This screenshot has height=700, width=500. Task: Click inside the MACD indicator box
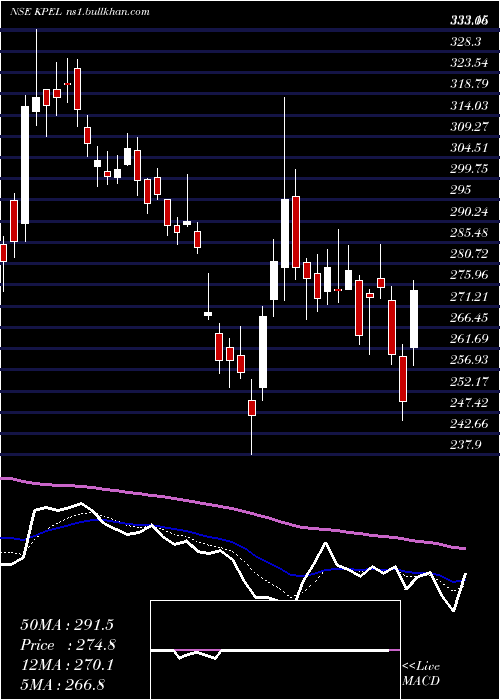pyautogui.click(x=275, y=650)
